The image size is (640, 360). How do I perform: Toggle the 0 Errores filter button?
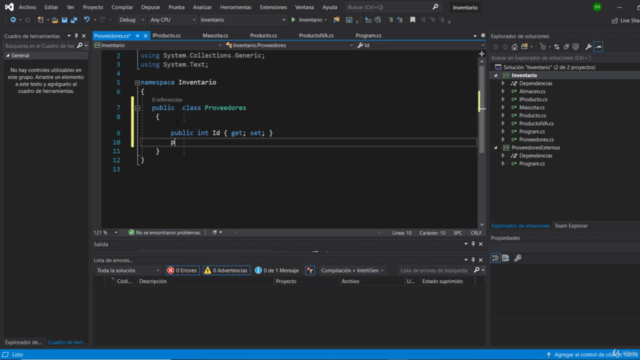pos(182,270)
